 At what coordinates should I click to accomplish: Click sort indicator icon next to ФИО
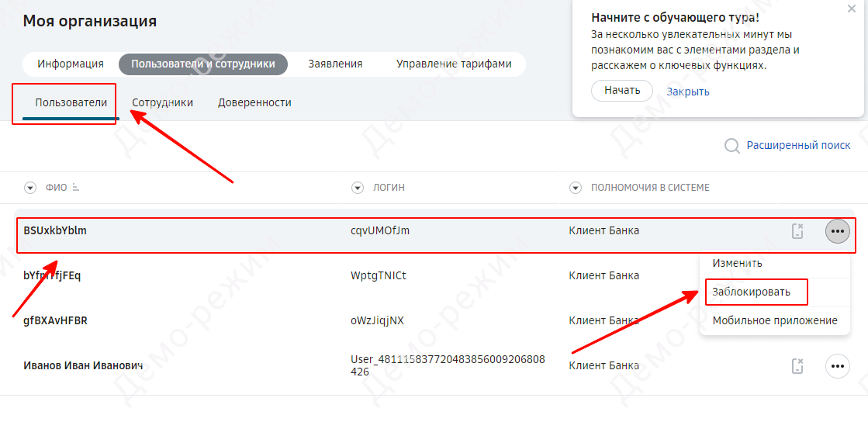pos(76,188)
